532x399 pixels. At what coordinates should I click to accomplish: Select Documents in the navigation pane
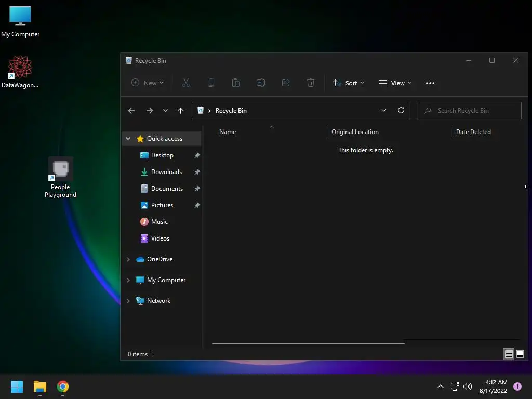pos(162,188)
